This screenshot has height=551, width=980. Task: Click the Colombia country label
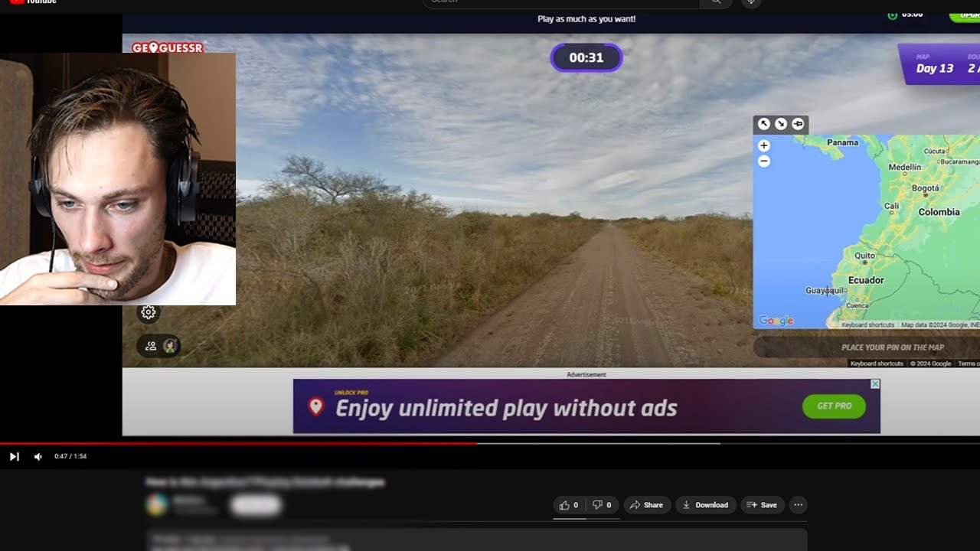[x=939, y=212]
